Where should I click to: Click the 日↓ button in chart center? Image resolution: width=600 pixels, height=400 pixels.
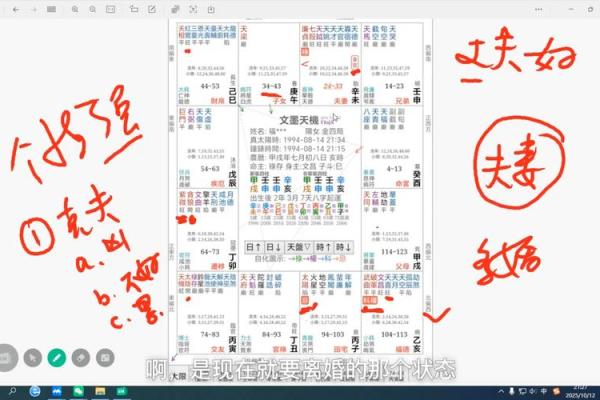(x=273, y=247)
